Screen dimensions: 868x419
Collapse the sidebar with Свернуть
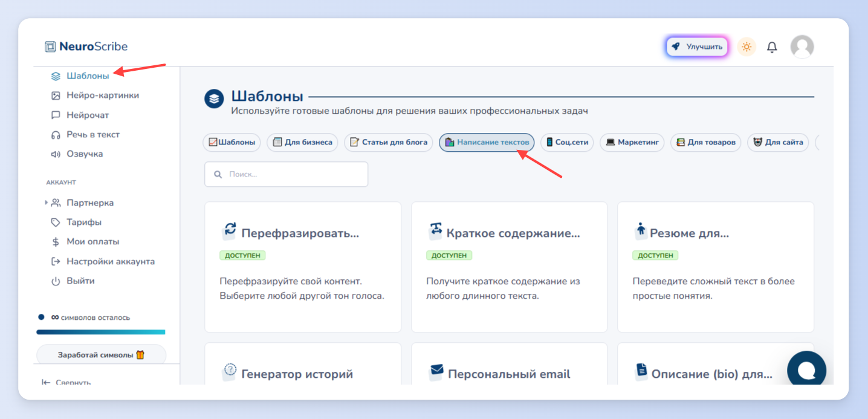66,382
